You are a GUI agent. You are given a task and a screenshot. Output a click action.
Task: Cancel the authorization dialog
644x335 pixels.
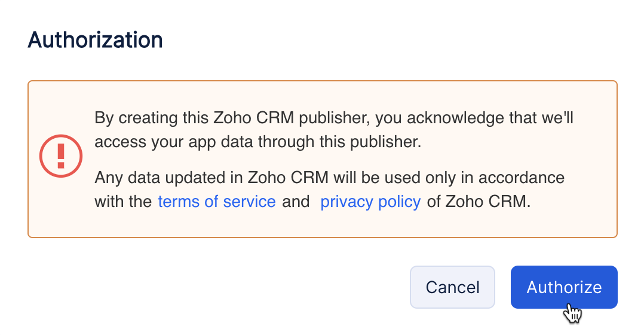click(x=452, y=287)
